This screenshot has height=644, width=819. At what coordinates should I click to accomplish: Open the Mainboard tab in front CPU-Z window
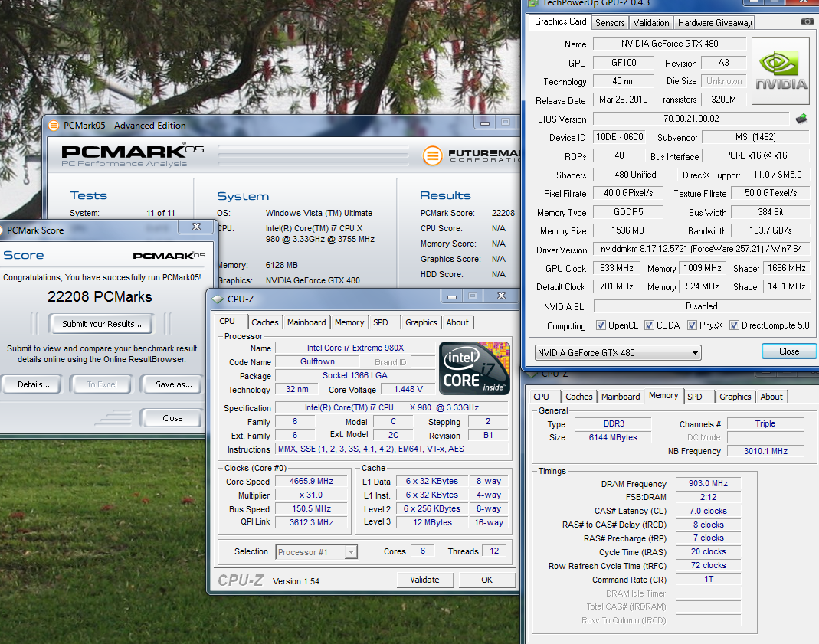(x=306, y=322)
